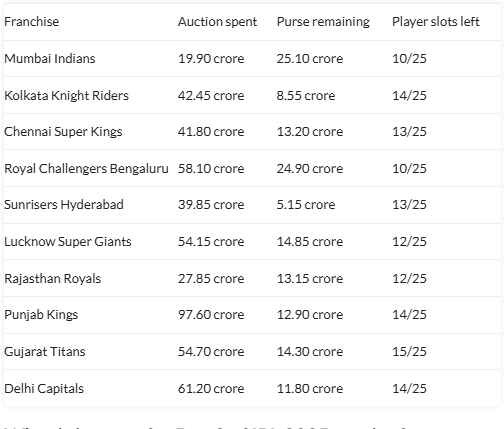Image resolution: width=504 pixels, height=429 pixels.
Task: Select the Punjab Kings cell
Action: (x=41, y=315)
